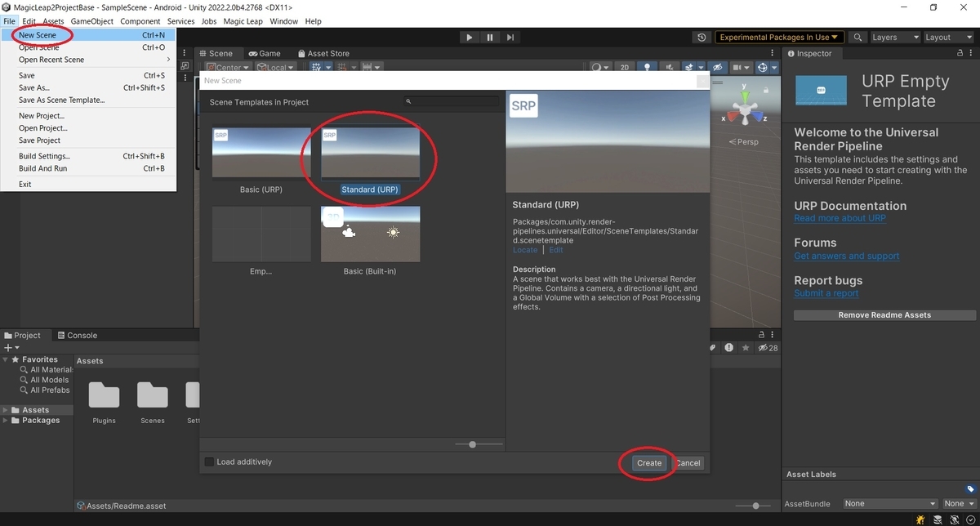Viewport: 980px width, 526px height.
Task: Open Local rotation mode dropdown
Action: coord(277,68)
